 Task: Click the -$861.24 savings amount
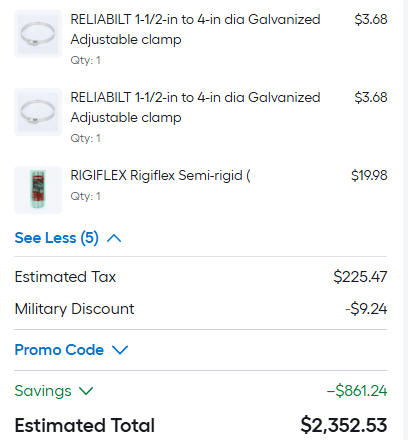pyautogui.click(x=357, y=391)
